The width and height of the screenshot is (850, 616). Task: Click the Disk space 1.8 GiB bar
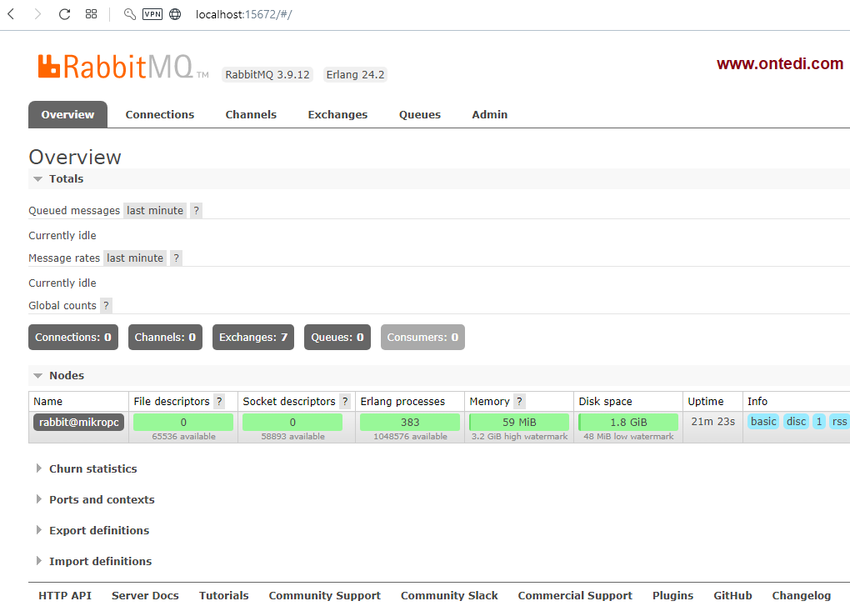[x=629, y=422]
